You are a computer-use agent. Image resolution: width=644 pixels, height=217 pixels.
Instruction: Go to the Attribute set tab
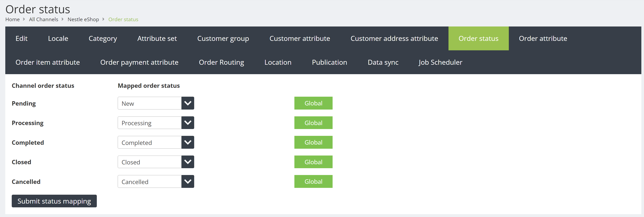tap(157, 39)
